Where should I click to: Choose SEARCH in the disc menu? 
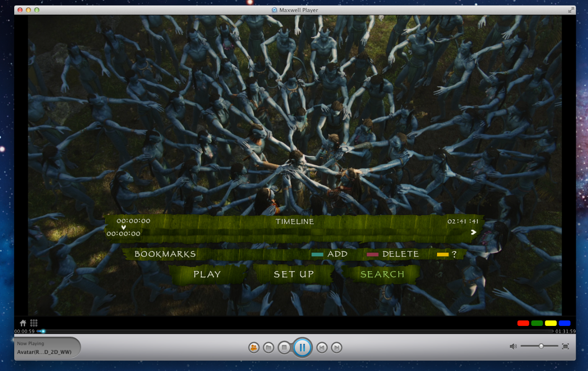pyautogui.click(x=382, y=274)
